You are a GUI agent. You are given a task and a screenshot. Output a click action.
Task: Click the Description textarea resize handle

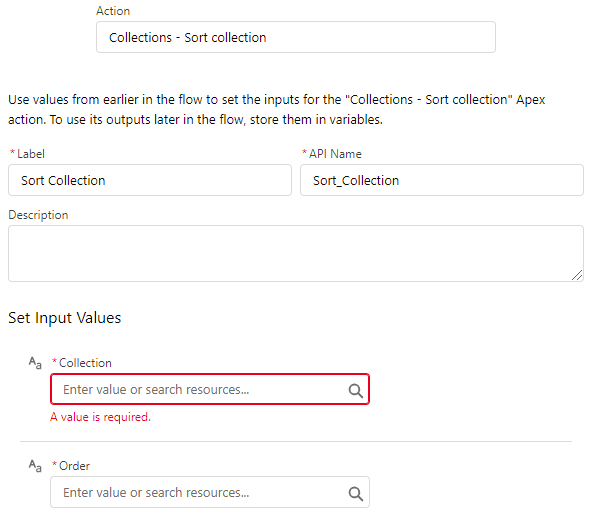pyautogui.click(x=577, y=275)
